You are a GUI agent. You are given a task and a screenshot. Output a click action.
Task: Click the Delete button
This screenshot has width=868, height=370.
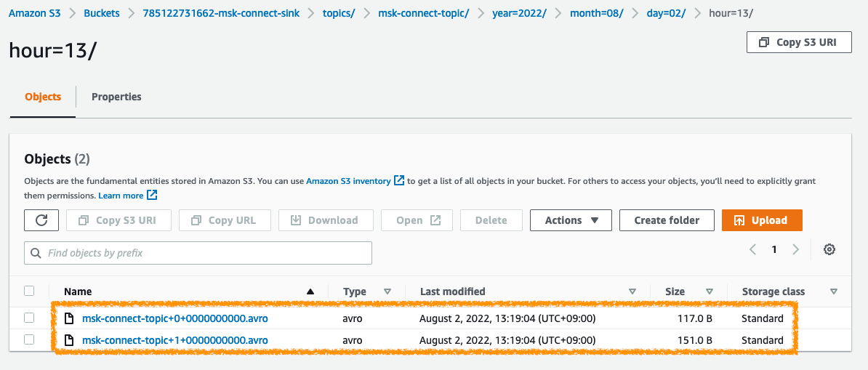pyautogui.click(x=491, y=220)
